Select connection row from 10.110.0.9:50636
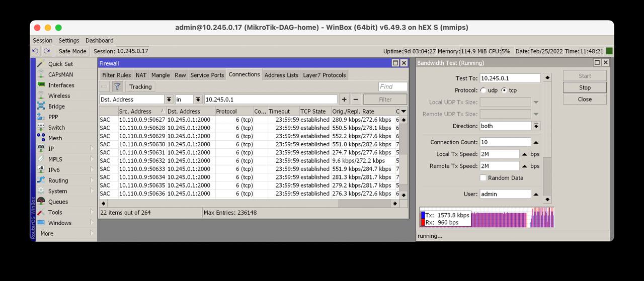Image resolution: width=644 pixels, height=281 pixels. [250, 194]
